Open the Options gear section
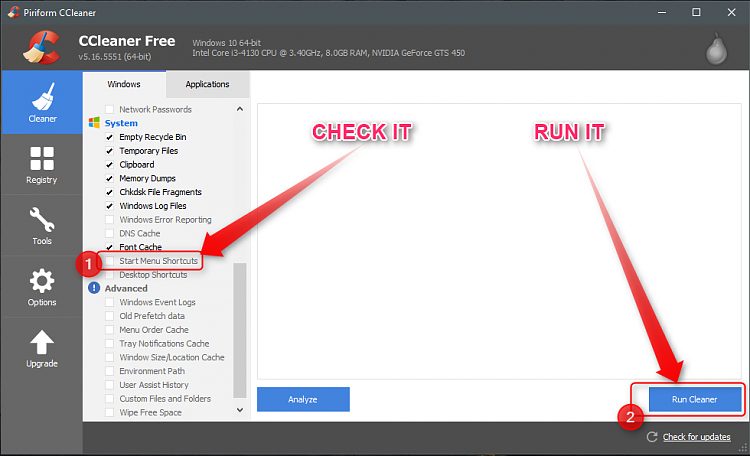The height and width of the screenshot is (456, 750). point(42,287)
